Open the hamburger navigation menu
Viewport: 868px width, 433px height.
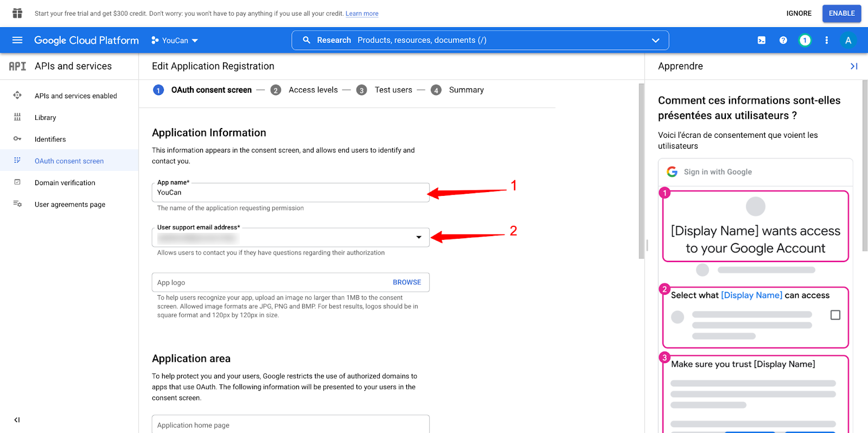[17, 40]
